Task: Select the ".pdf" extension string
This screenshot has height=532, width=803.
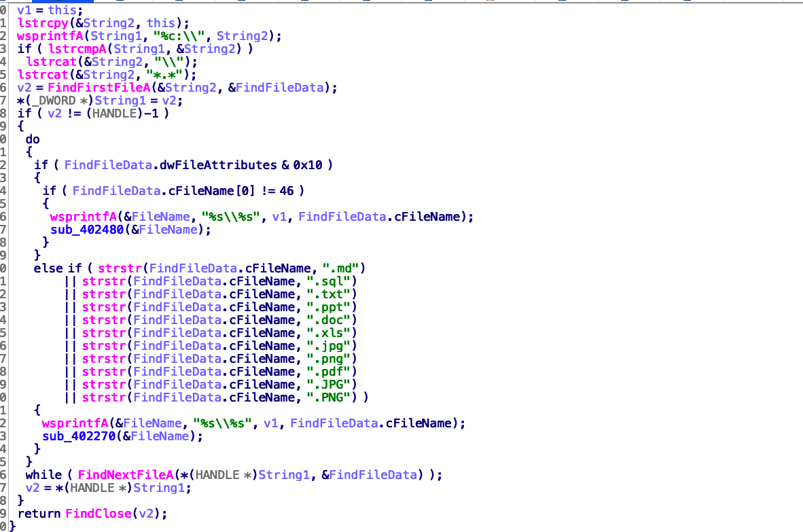Action: click(328, 372)
